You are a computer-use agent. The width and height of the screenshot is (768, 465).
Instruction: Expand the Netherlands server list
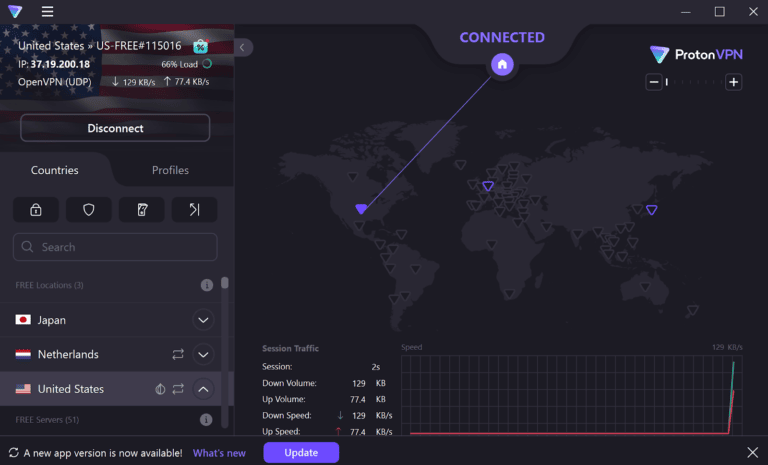tap(203, 354)
